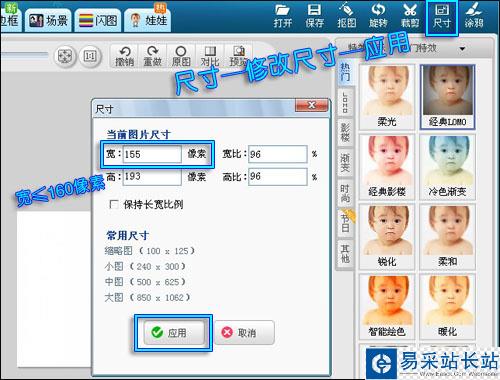The width and height of the screenshot is (500, 380).
Task: Click the 宽比 width percent field
Action: tap(278, 154)
